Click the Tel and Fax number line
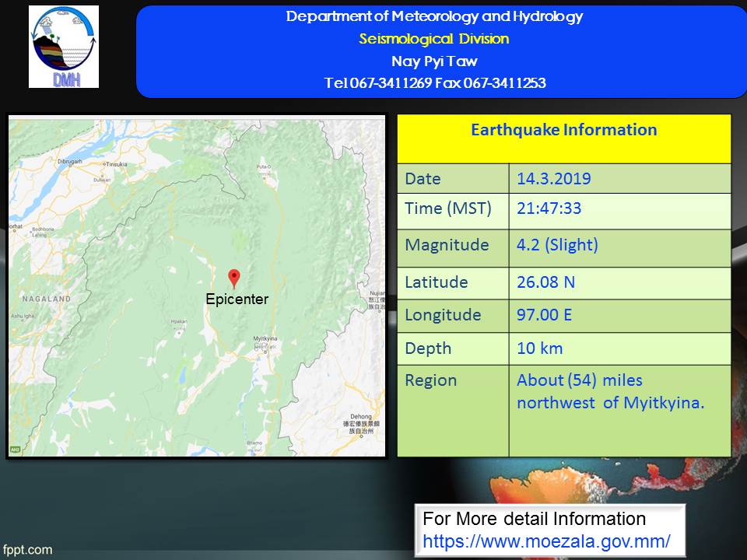This screenshot has width=747, height=560. tap(435, 83)
